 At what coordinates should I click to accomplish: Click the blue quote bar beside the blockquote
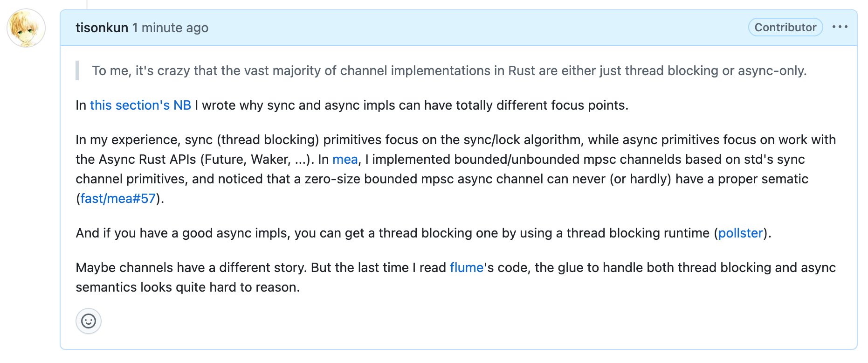pos(77,71)
